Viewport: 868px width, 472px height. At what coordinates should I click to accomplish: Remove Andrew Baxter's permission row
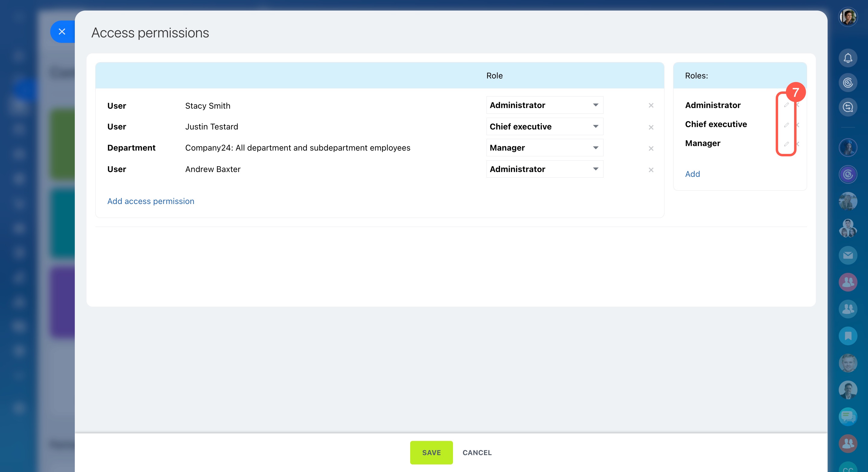pos(651,170)
